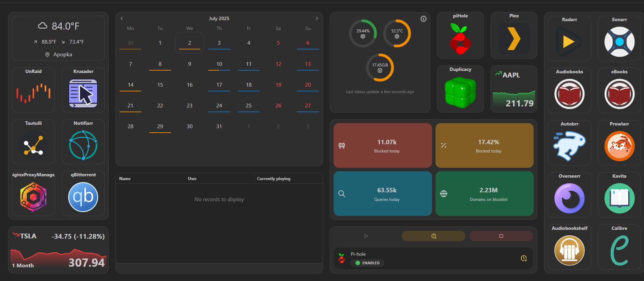Open the UnRaid app tile
Viewport: 644px width, 281px height.
click(x=33, y=90)
